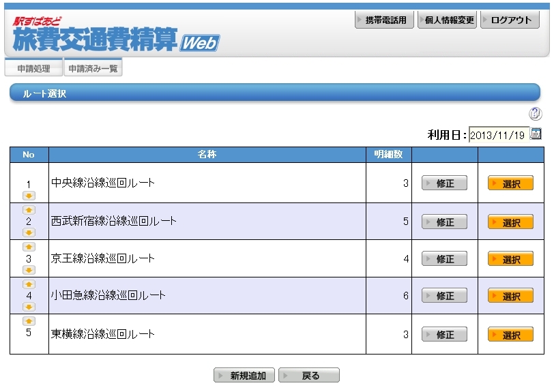
Task: Edit 西武新宿線沿線巡回ルート with 修正
Action: (x=444, y=222)
